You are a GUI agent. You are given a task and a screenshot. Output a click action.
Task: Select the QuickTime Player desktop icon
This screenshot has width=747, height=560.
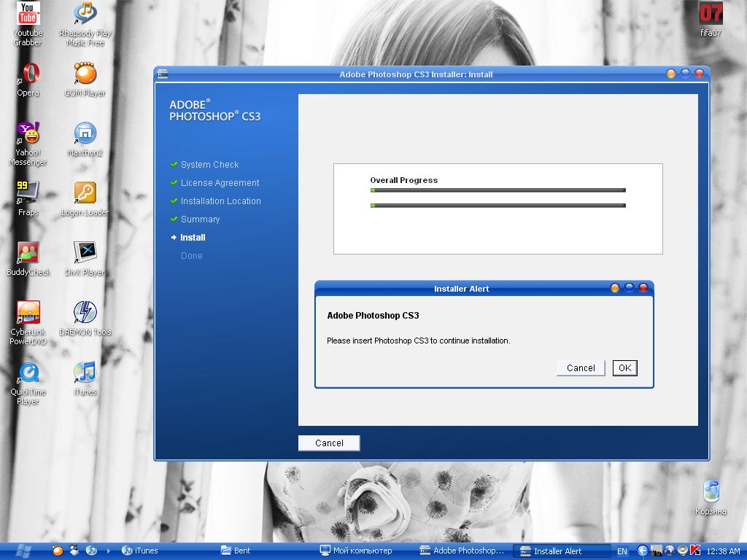point(28,383)
